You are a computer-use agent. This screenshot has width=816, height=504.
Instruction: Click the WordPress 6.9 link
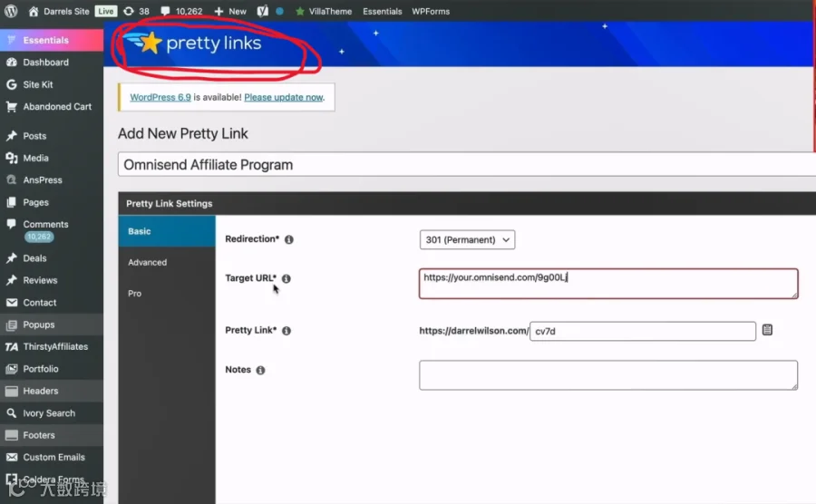pos(160,97)
